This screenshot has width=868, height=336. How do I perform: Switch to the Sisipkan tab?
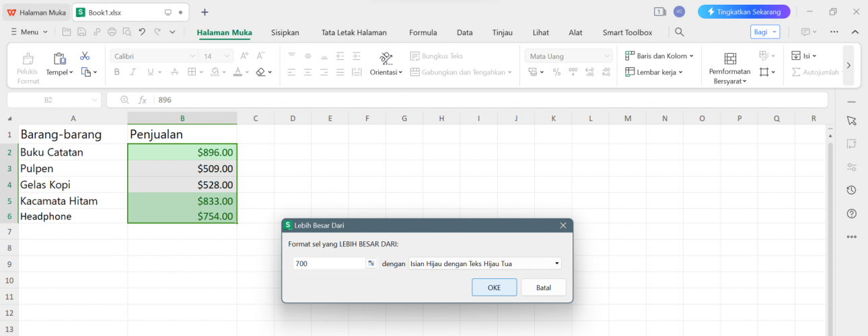coord(285,32)
